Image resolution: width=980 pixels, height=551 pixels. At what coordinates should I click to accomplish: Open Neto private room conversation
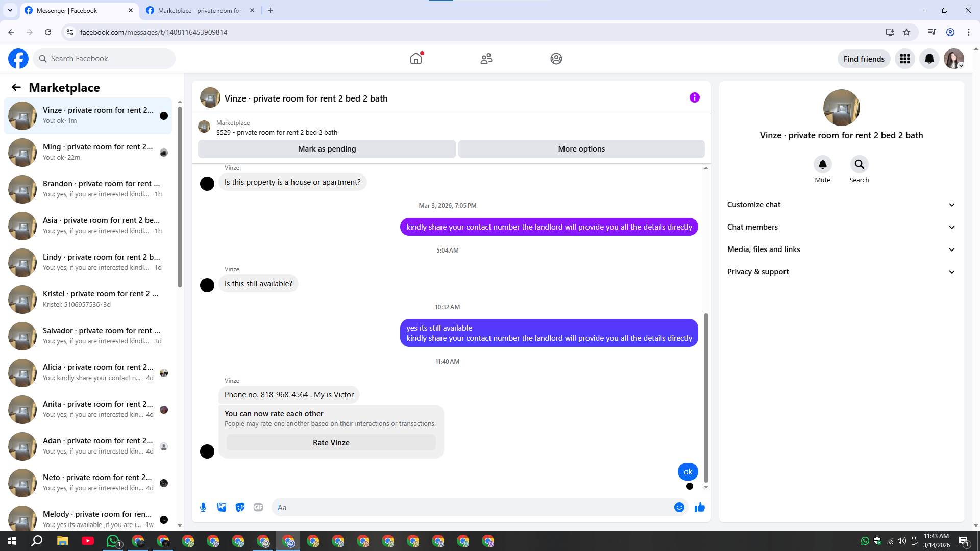point(88,483)
